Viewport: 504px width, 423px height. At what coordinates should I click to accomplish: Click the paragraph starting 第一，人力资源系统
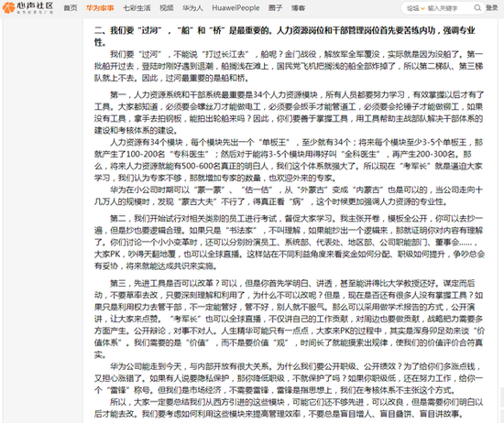coord(289,113)
